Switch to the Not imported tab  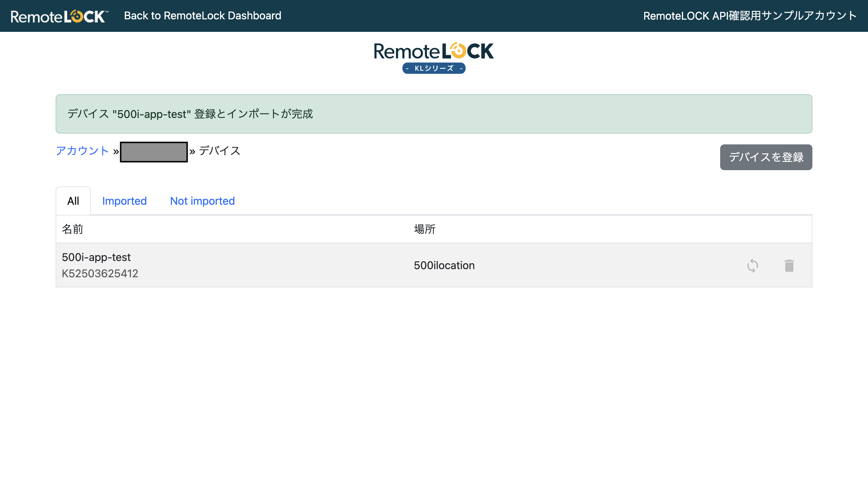(202, 201)
